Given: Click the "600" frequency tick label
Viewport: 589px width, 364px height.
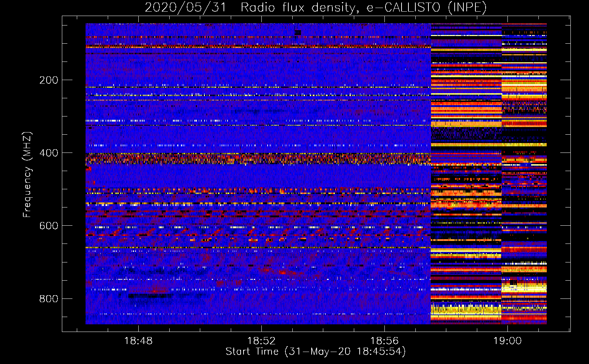Looking at the screenshot, I should 48,226.
